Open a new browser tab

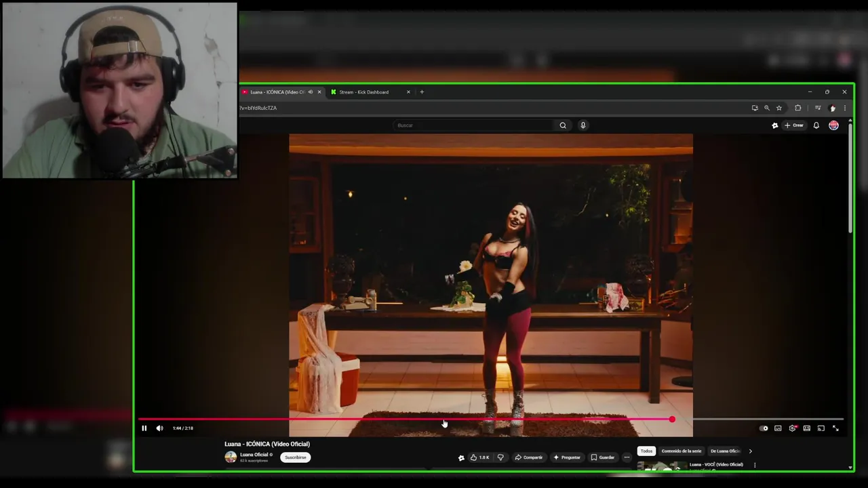pos(422,92)
